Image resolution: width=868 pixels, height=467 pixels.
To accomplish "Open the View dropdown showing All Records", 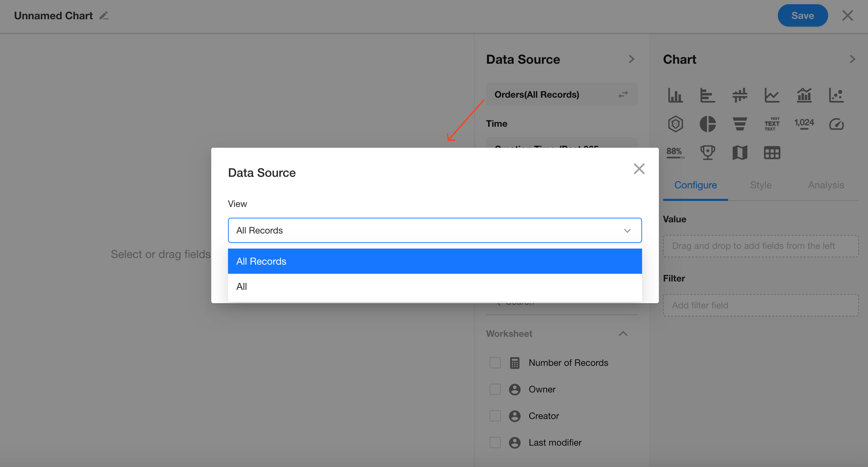I will click(x=435, y=230).
